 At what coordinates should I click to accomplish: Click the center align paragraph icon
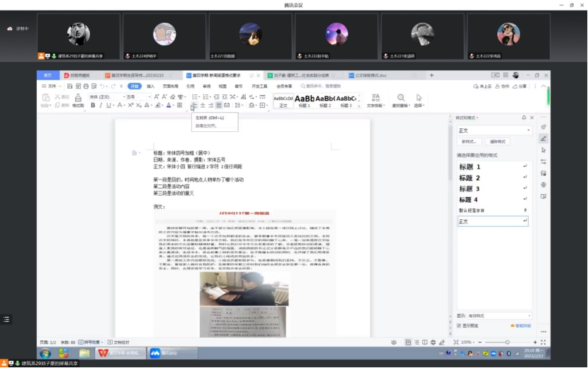[x=202, y=105]
